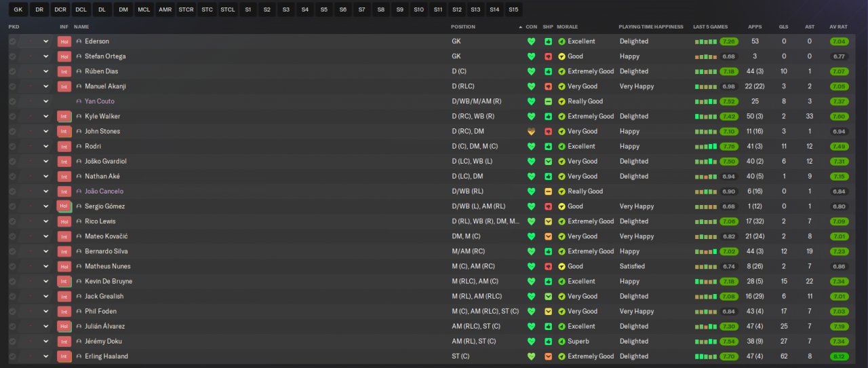The height and width of the screenshot is (368, 868).
Task: Open Julián Álvarez's position selection dropdown arrow
Action: [x=46, y=327]
